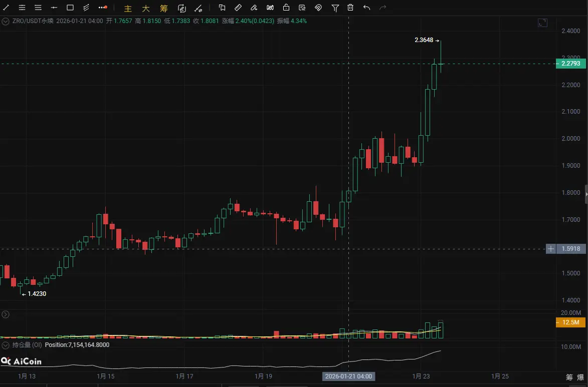Click the 2026-01-21 04:00 time axis label
Screen dimensions: 588x387
348,376
